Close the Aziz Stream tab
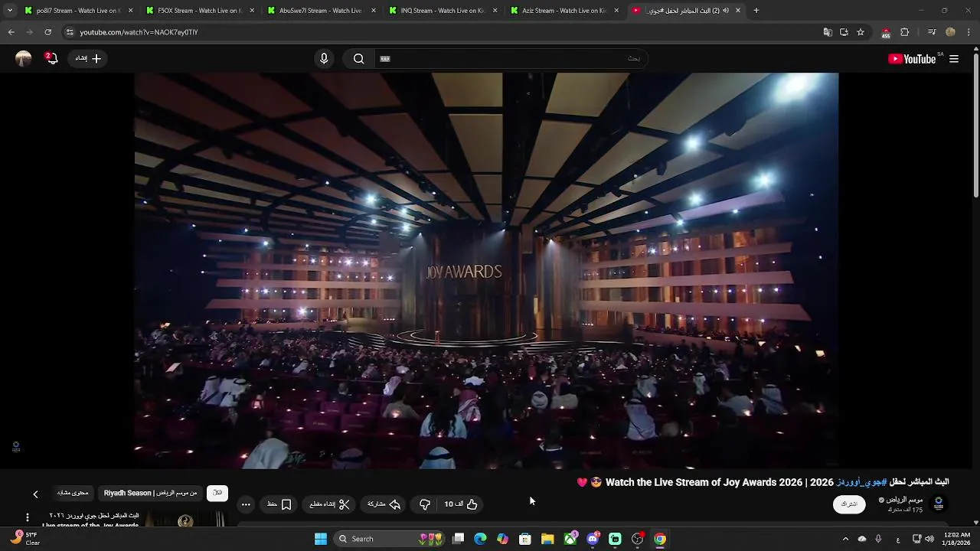 click(x=616, y=11)
